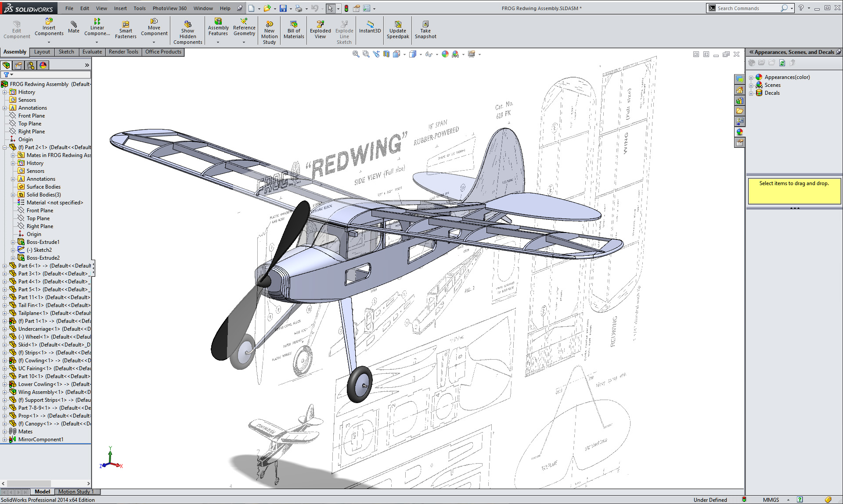This screenshot has height=504, width=843.
Task: Click the Evaluate tab
Action: click(93, 52)
